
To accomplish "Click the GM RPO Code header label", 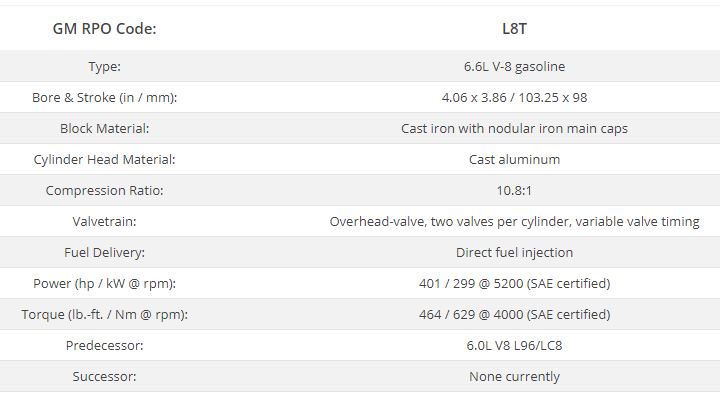I will (104, 28).
